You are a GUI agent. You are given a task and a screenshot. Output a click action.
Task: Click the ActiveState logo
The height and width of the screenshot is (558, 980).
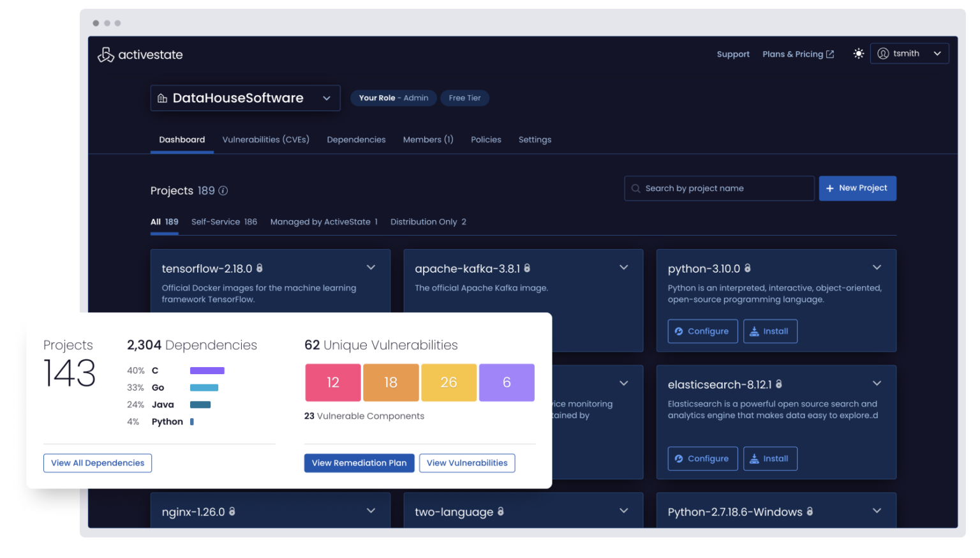coord(106,54)
